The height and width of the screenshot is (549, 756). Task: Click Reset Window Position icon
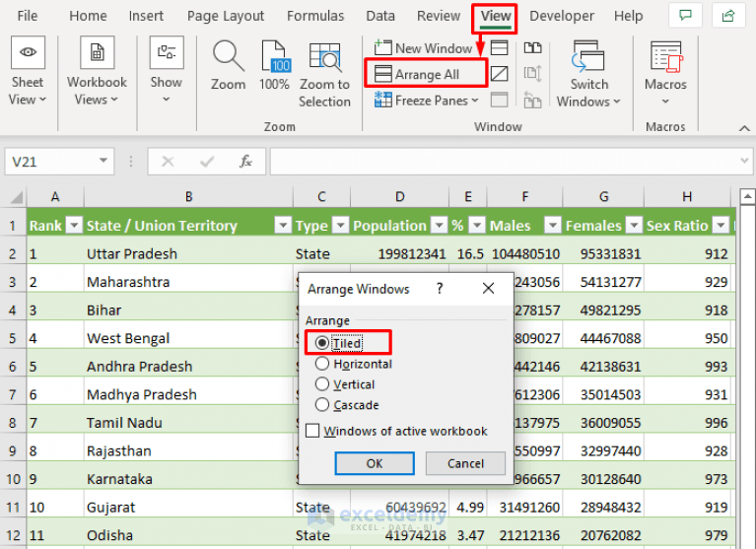pyautogui.click(x=532, y=100)
